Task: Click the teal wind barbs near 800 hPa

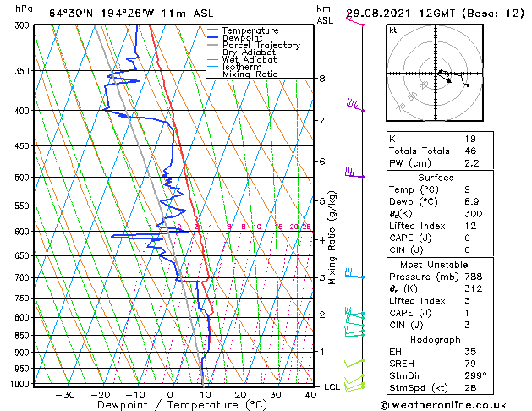Action: (x=354, y=322)
